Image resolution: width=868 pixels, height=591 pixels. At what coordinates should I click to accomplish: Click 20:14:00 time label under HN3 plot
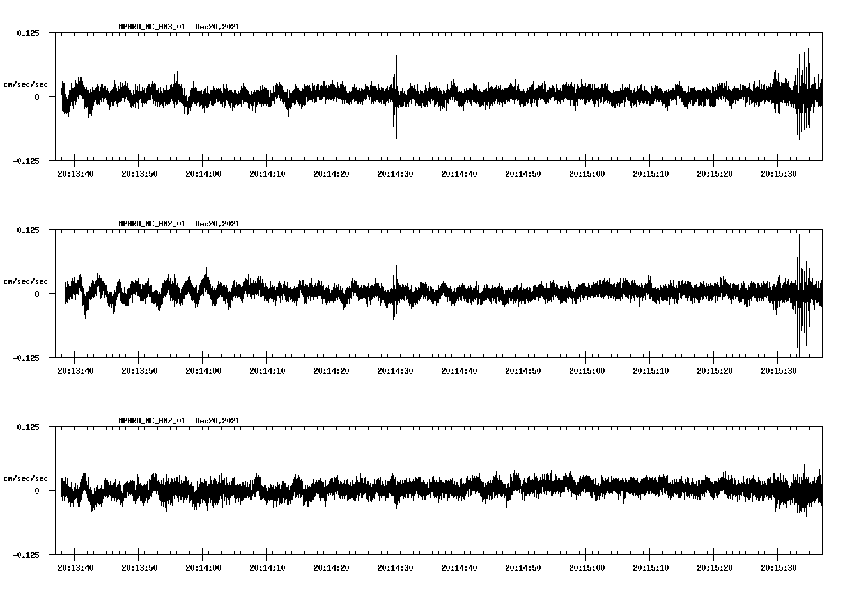(203, 173)
